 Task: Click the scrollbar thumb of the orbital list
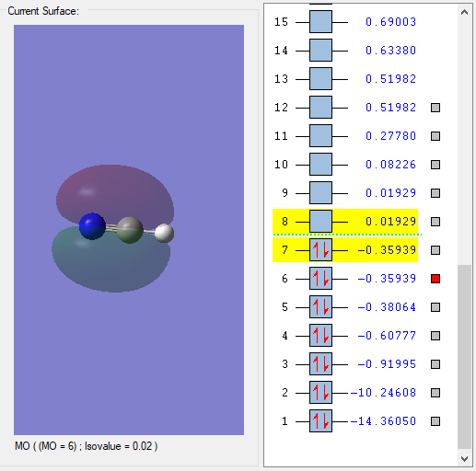[464, 357]
